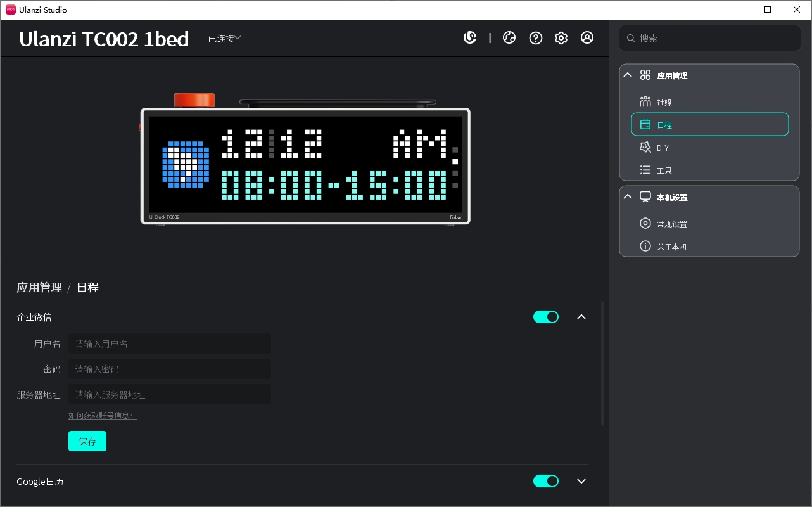Image resolution: width=812 pixels, height=507 pixels.
Task: Click the search magnifier icon
Action: click(631, 38)
